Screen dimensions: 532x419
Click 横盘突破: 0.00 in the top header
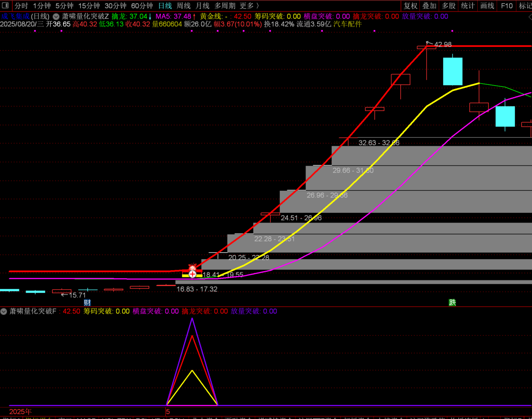point(327,16)
